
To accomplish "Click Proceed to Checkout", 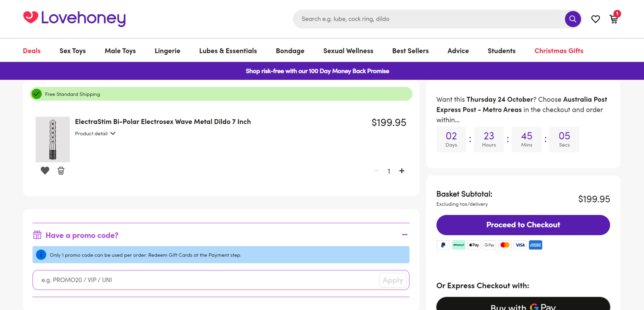I will coord(523,225).
